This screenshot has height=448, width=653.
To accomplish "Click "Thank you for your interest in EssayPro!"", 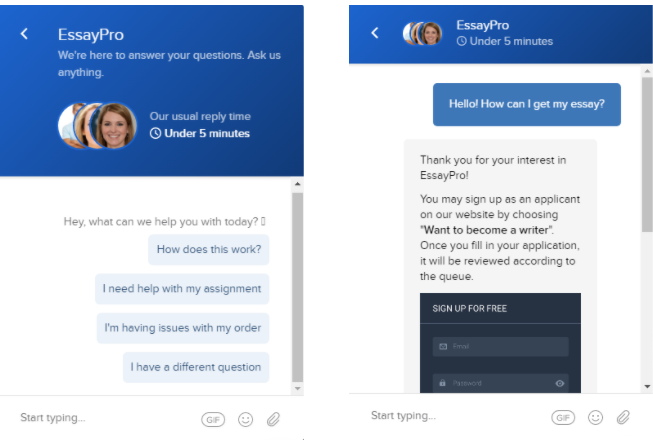I will [493, 167].
